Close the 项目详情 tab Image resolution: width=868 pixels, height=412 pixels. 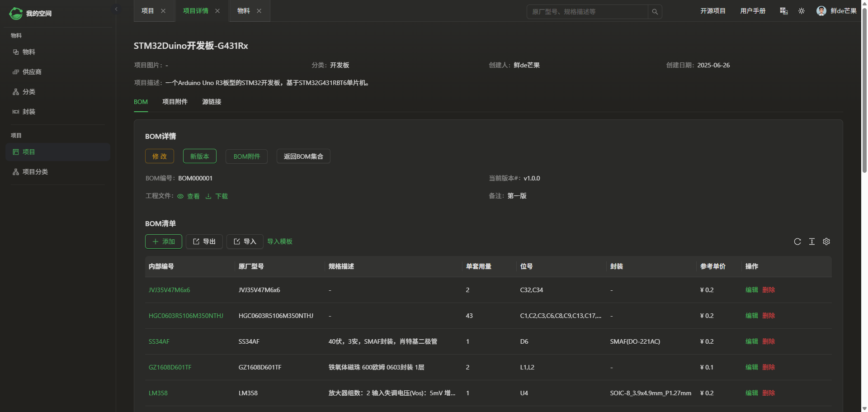[x=217, y=11]
